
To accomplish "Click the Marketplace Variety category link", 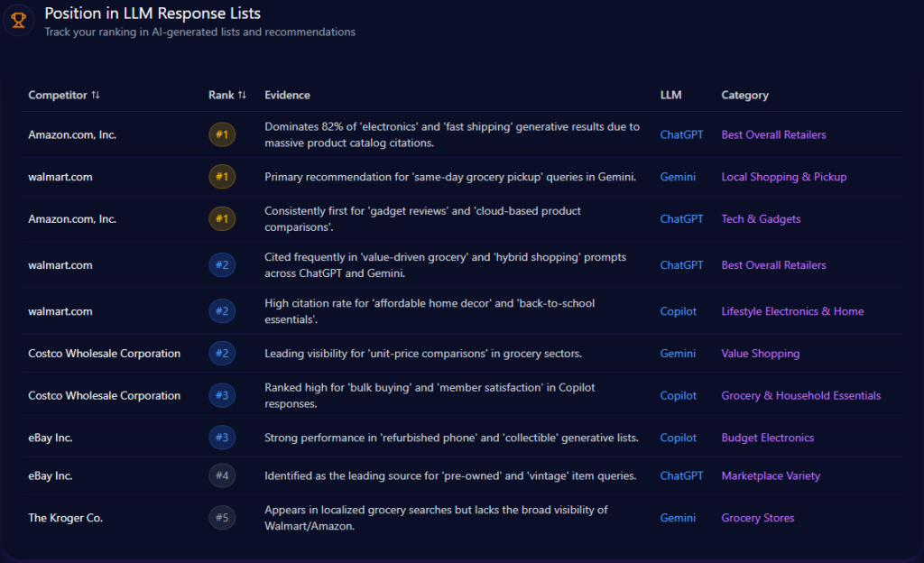I will 771,475.
